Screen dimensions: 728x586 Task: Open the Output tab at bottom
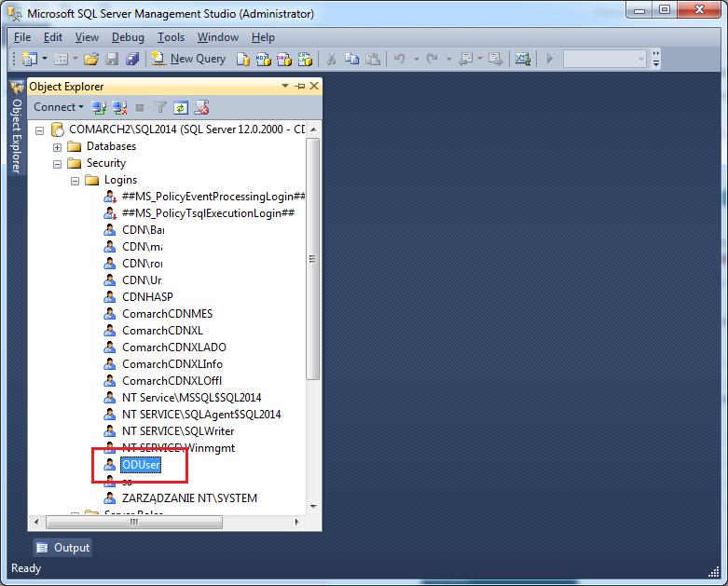(x=62, y=548)
